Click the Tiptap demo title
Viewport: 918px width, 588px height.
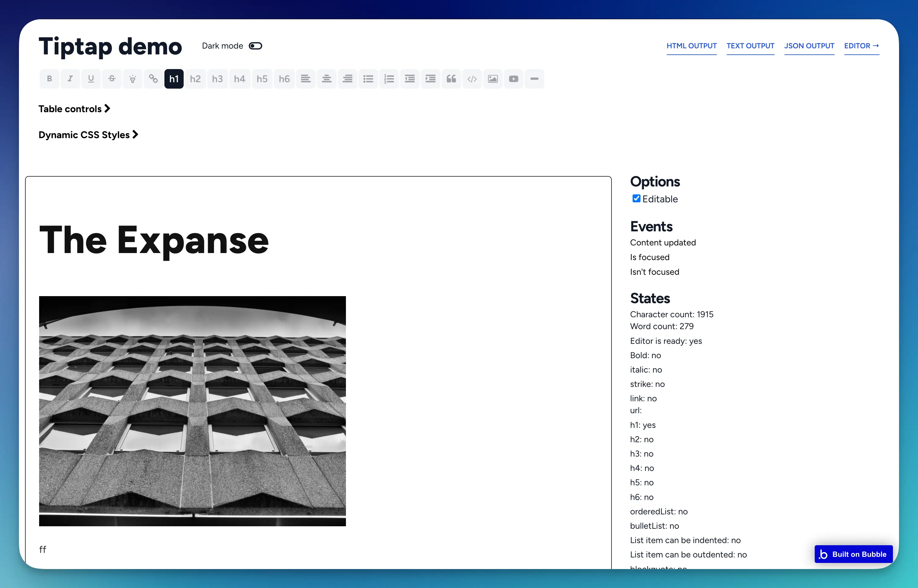click(x=110, y=46)
